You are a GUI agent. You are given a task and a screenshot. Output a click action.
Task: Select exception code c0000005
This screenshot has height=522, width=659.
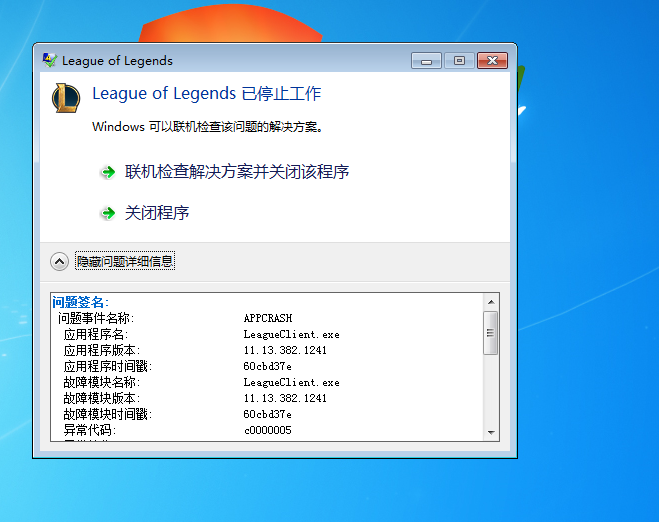coord(267,430)
